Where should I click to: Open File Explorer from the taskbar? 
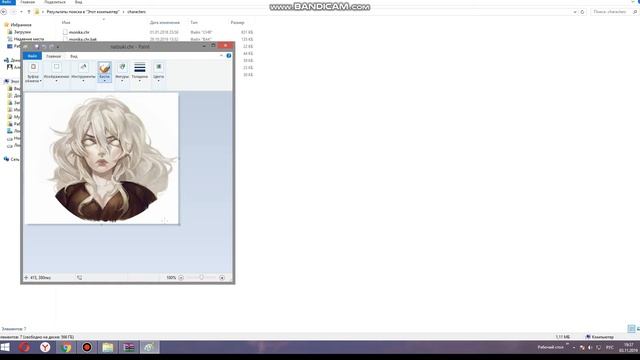108,347
